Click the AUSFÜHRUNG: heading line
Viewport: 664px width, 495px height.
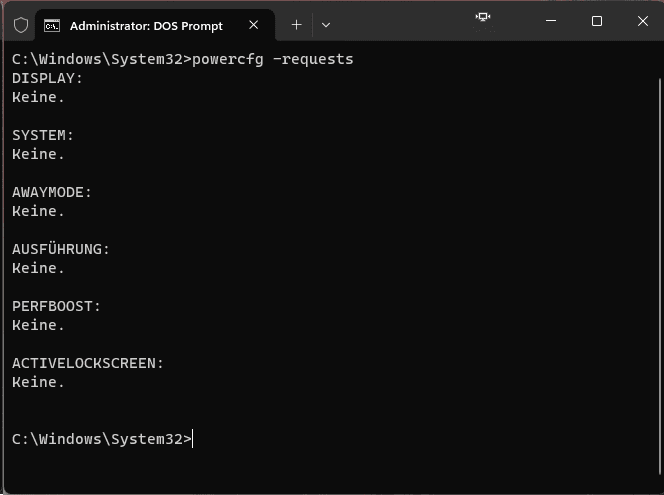61,249
